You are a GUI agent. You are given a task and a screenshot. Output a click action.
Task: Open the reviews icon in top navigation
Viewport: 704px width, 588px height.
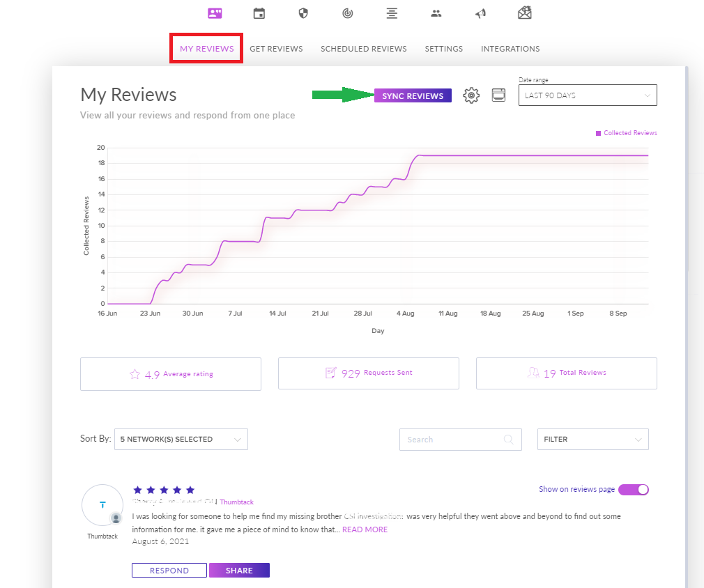215,13
